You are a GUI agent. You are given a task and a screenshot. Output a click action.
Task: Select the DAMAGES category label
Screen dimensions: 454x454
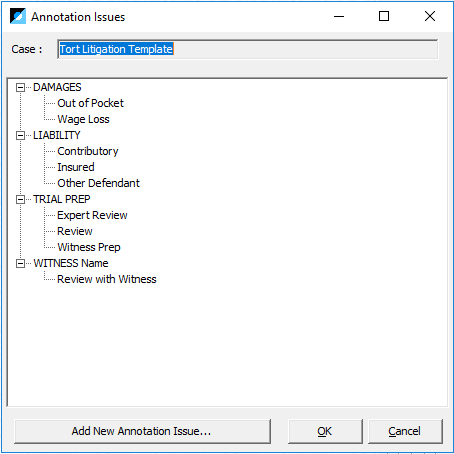pos(57,87)
